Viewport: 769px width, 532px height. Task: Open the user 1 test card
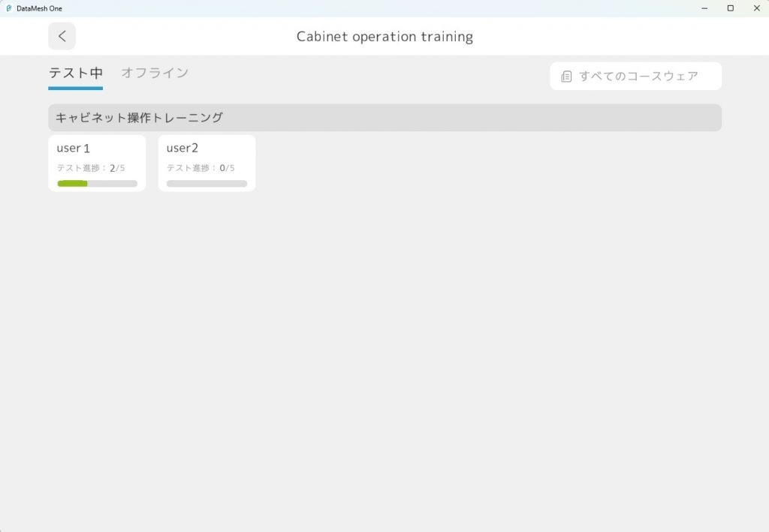tap(97, 163)
